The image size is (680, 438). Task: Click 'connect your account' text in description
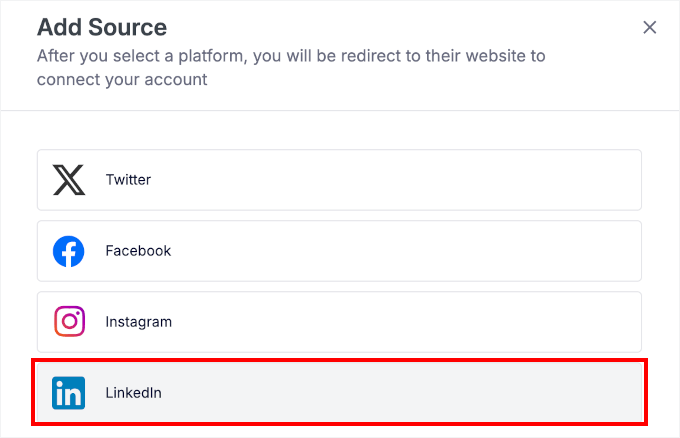[122, 80]
